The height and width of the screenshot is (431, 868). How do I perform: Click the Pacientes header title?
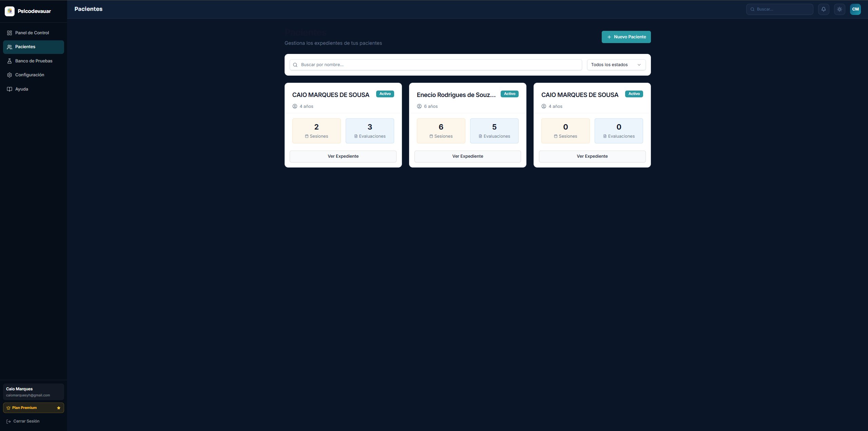click(89, 9)
